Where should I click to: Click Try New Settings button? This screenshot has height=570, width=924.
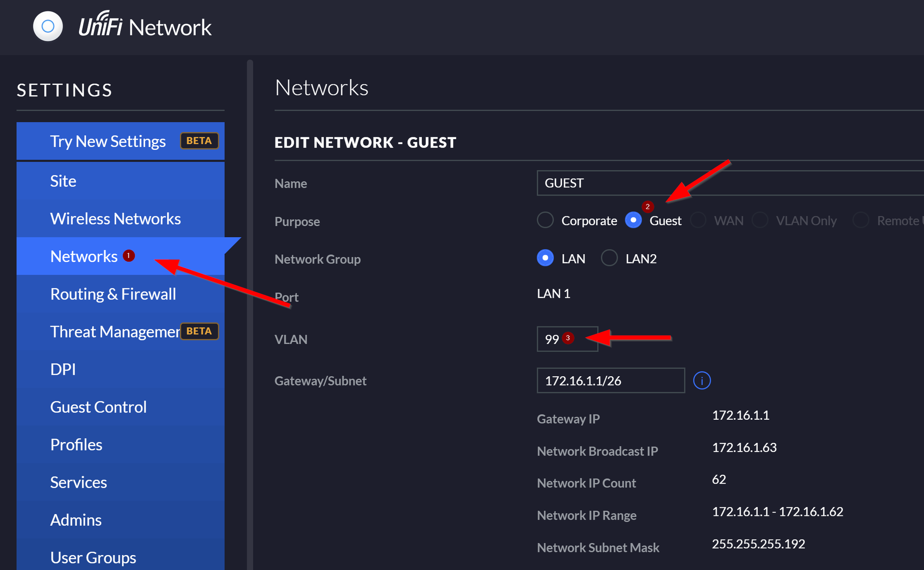tap(108, 141)
